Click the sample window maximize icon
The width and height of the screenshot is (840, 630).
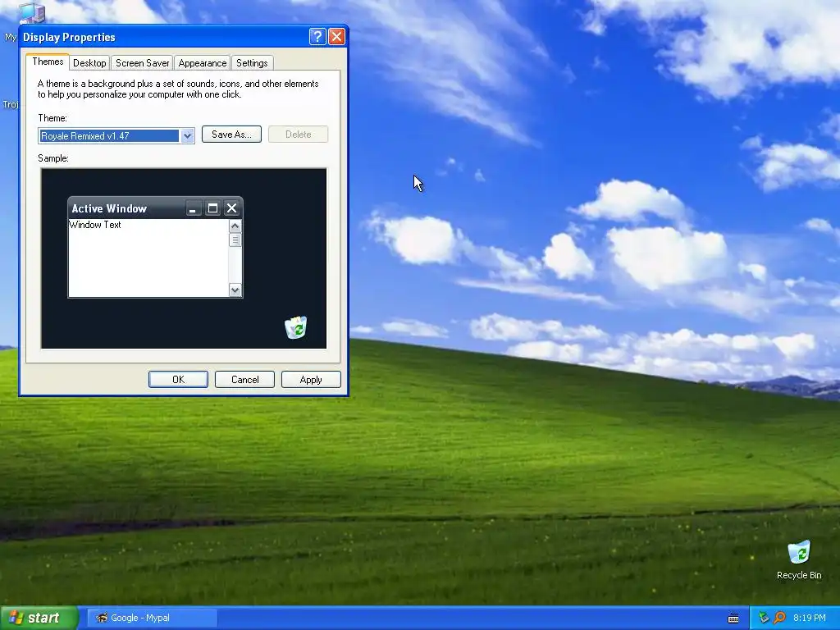(x=212, y=208)
